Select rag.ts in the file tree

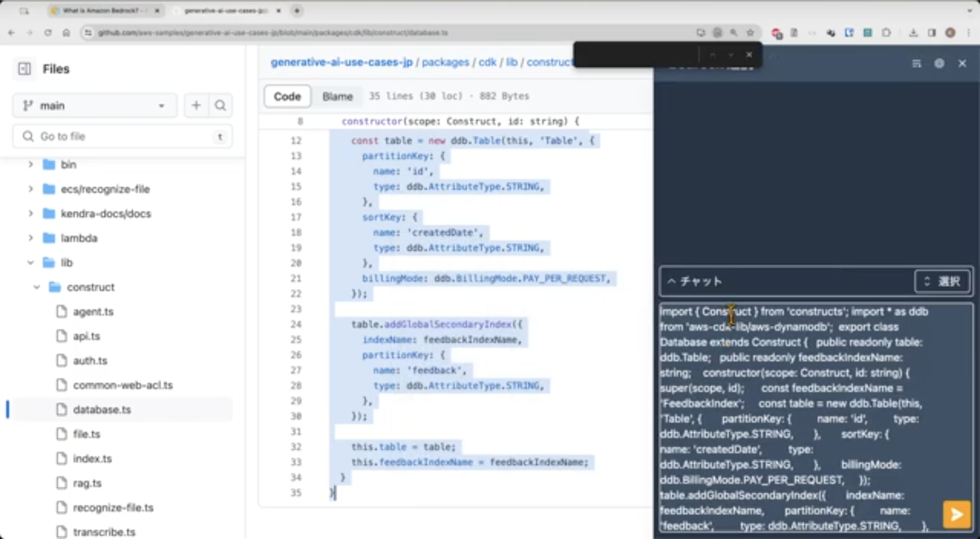[87, 483]
